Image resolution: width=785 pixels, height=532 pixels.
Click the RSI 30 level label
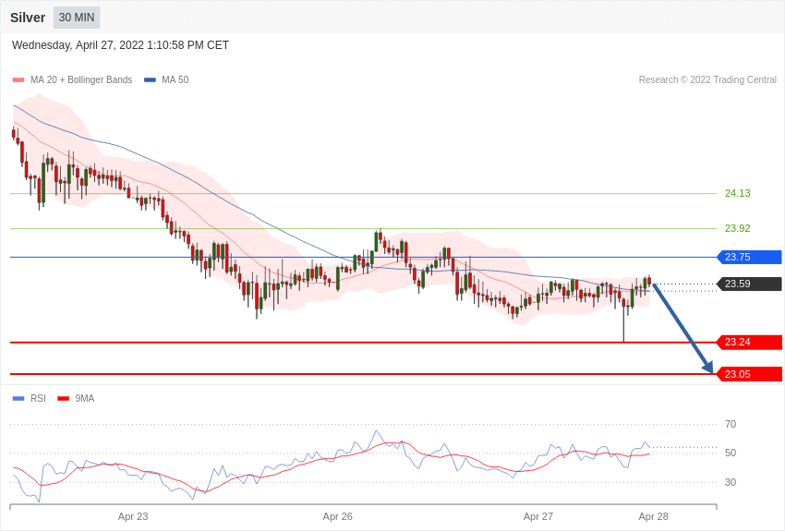731,482
